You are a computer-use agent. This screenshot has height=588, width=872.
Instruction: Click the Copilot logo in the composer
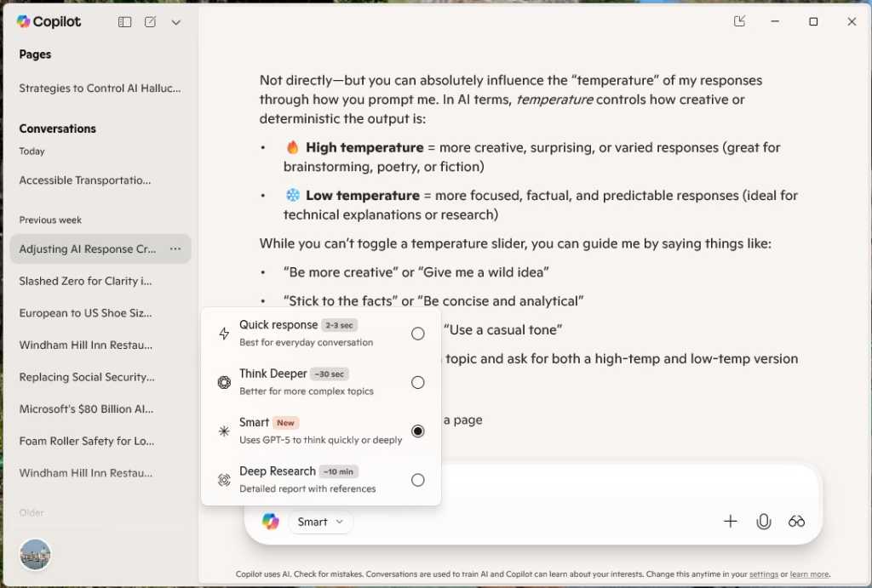click(x=271, y=522)
